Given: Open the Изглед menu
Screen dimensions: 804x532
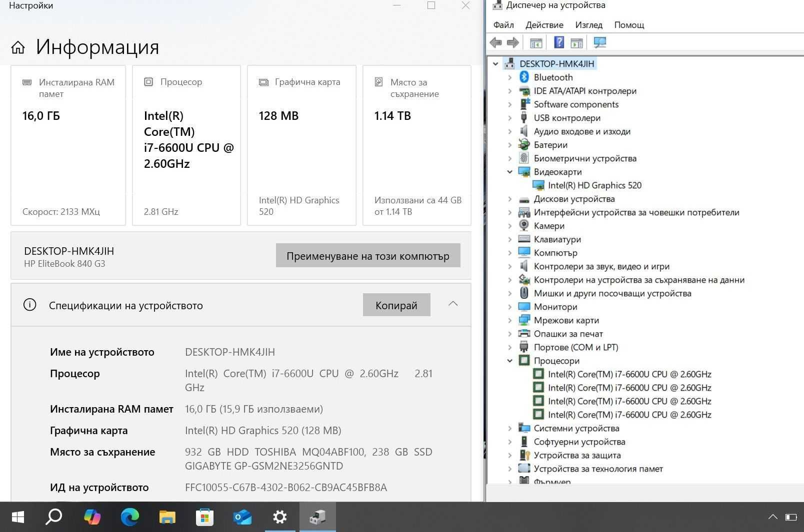Looking at the screenshot, I should (x=589, y=25).
